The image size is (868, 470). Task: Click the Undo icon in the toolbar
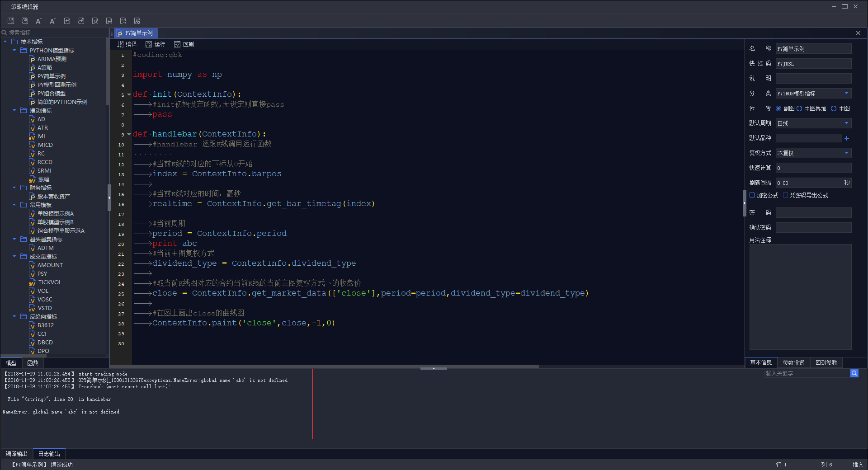point(67,21)
